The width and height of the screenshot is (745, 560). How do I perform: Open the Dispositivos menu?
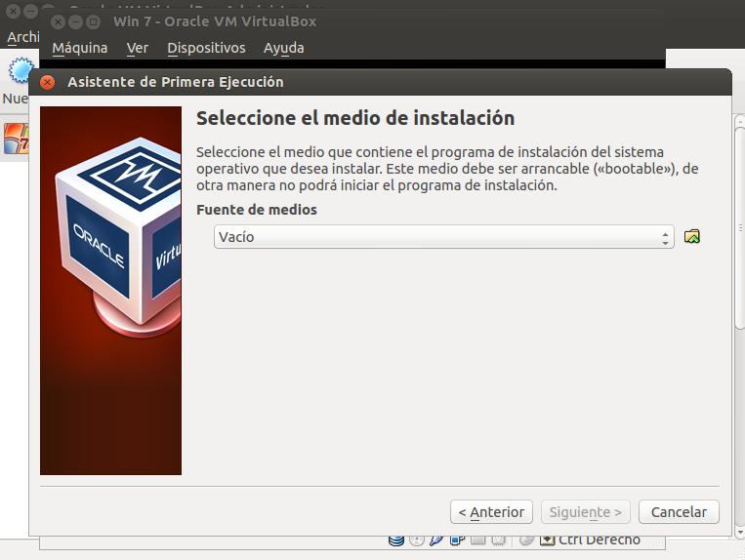point(206,48)
